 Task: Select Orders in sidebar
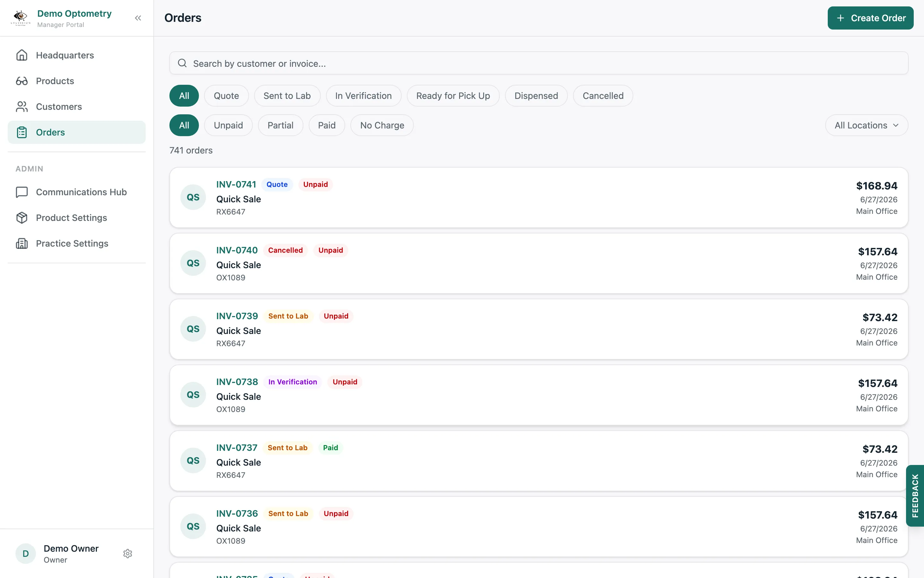click(76, 132)
